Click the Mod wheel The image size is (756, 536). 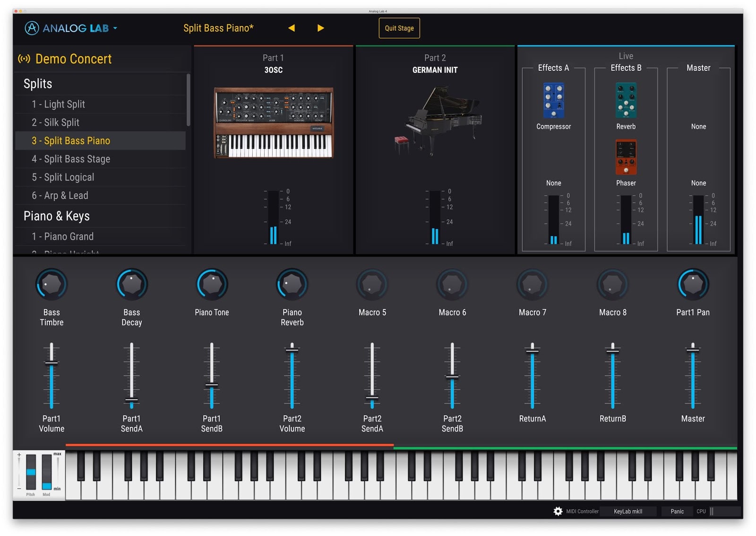point(46,472)
